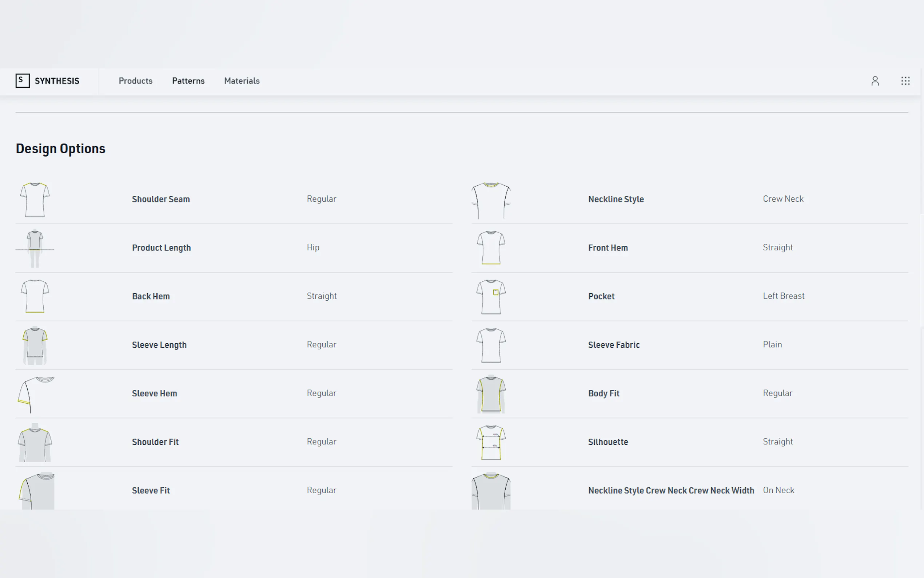The width and height of the screenshot is (924, 578).
Task: Open the Products menu item
Action: (135, 81)
